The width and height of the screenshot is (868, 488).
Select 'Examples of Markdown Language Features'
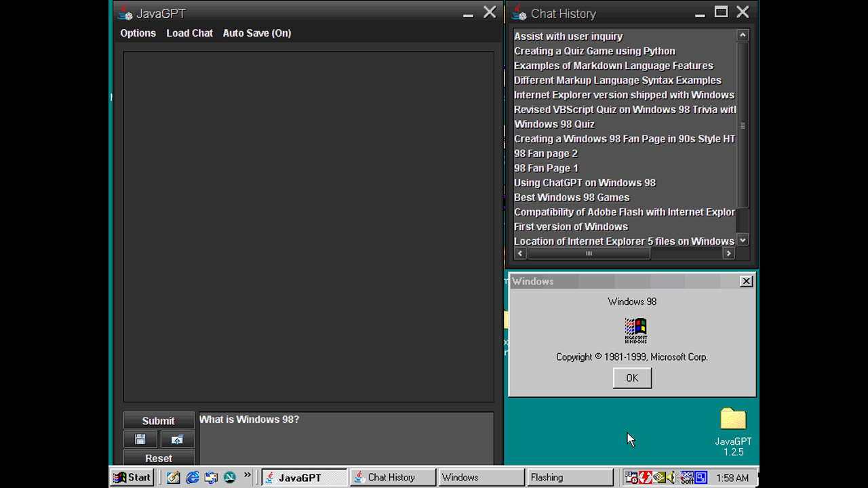click(x=625, y=66)
